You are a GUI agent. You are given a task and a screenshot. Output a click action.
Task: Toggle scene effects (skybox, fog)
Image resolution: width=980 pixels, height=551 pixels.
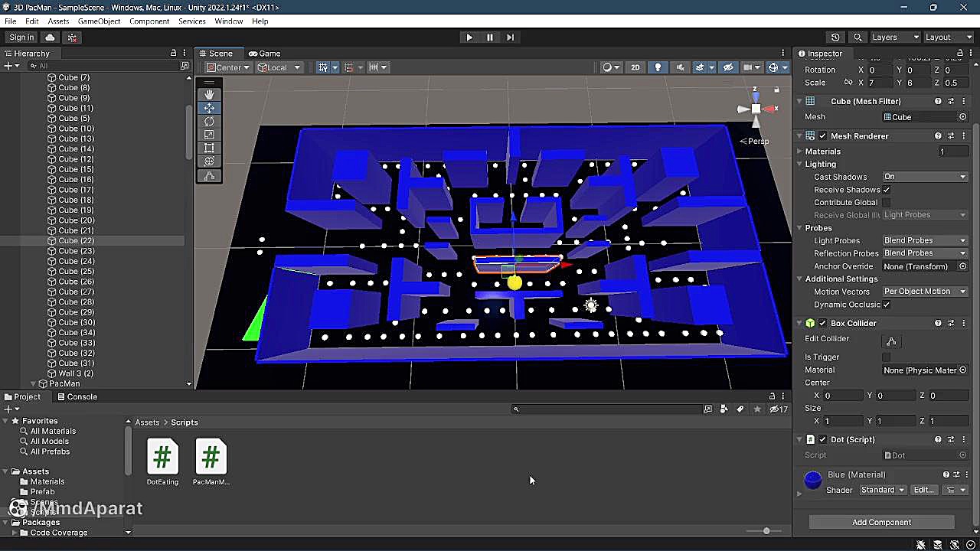[698, 67]
